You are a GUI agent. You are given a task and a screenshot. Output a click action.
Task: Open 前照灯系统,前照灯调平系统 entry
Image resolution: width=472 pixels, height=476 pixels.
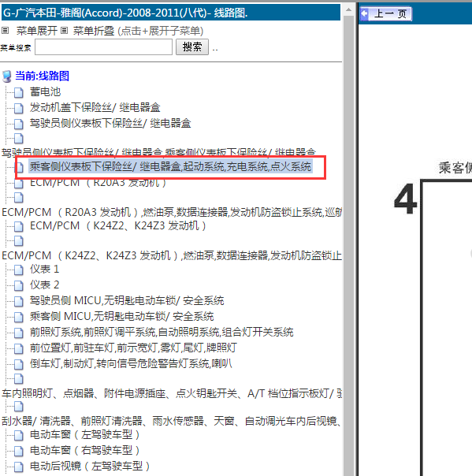coord(162,333)
